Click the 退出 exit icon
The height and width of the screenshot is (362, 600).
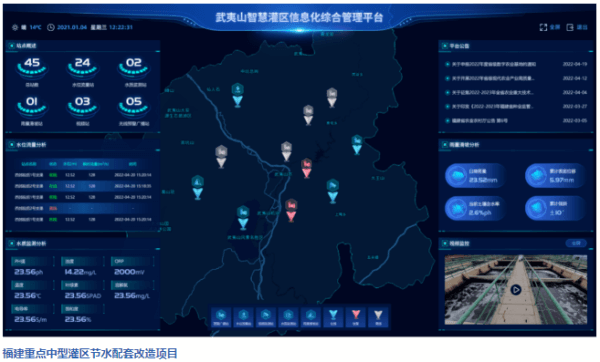570,27
